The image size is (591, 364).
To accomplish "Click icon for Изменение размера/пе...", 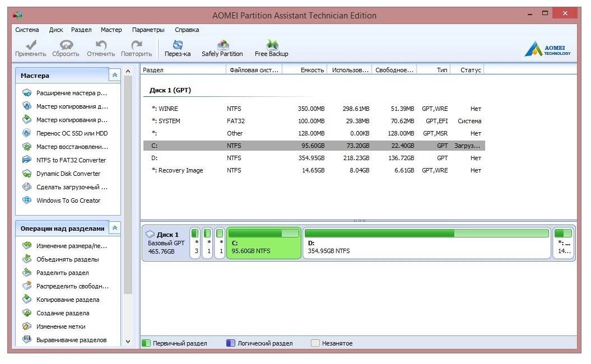I will tap(27, 246).
